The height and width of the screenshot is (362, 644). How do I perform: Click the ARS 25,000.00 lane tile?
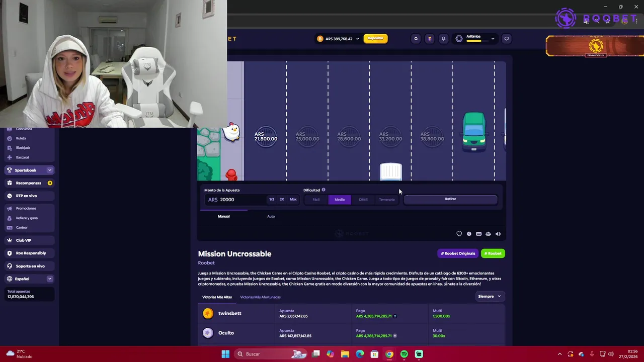pyautogui.click(x=307, y=136)
